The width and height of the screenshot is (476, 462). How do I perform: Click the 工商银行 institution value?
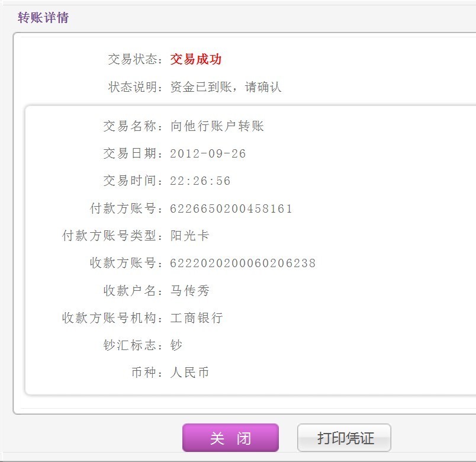tap(197, 318)
